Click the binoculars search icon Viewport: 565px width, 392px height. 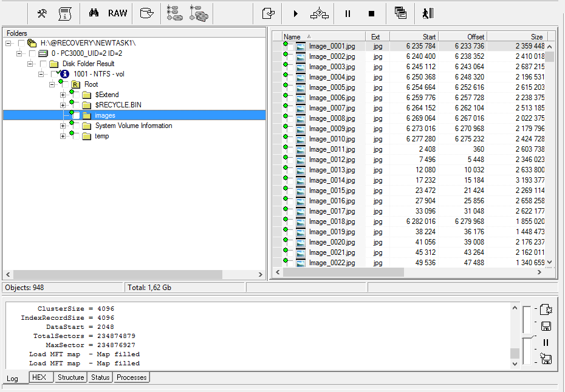click(94, 13)
